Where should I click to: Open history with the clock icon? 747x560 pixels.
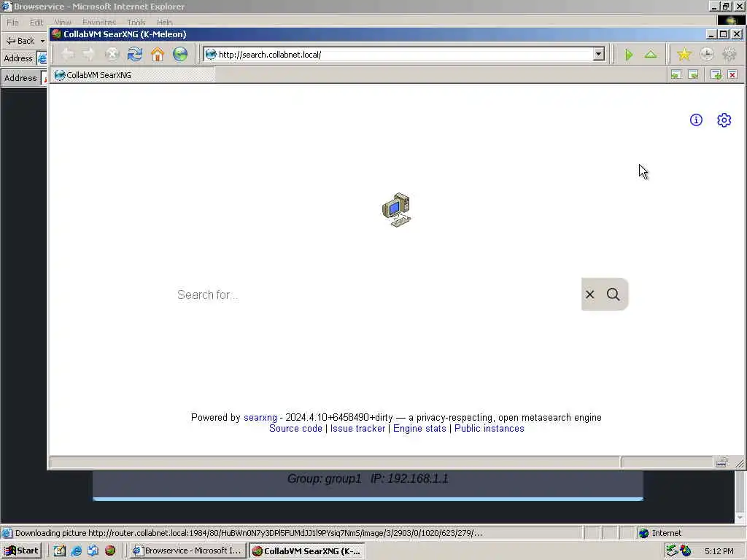[x=707, y=55]
